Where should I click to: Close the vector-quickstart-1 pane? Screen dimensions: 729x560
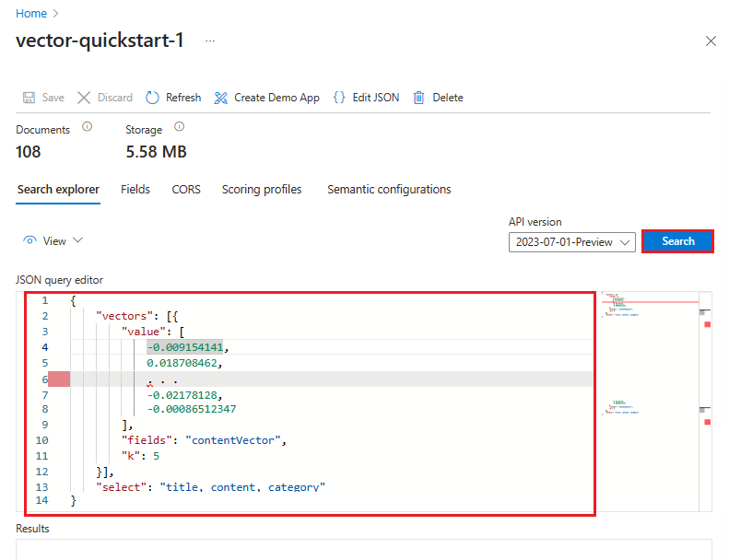[x=711, y=41]
